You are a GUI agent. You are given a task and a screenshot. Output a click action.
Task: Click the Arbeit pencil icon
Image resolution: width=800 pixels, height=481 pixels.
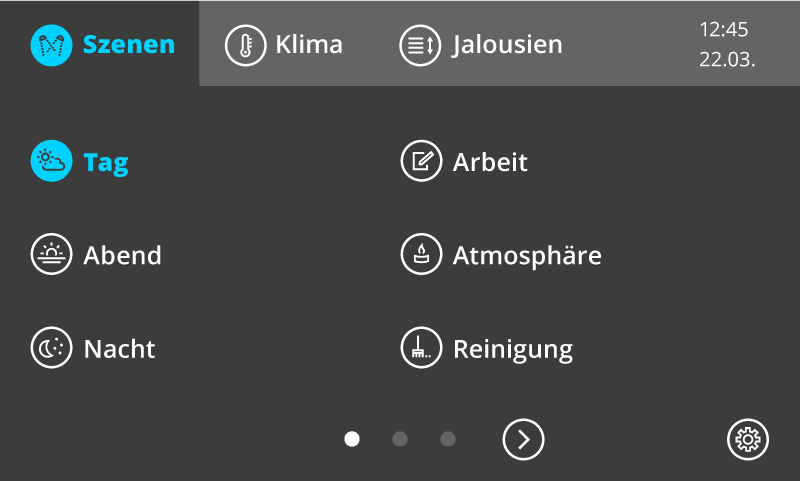(x=421, y=162)
